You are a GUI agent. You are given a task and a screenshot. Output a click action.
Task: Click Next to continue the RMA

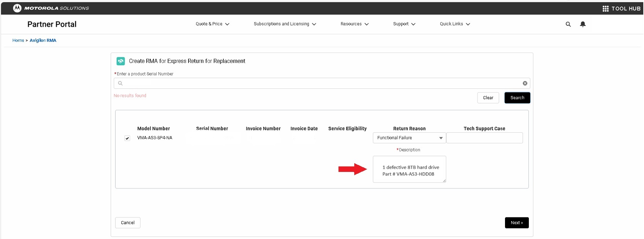coord(516,223)
